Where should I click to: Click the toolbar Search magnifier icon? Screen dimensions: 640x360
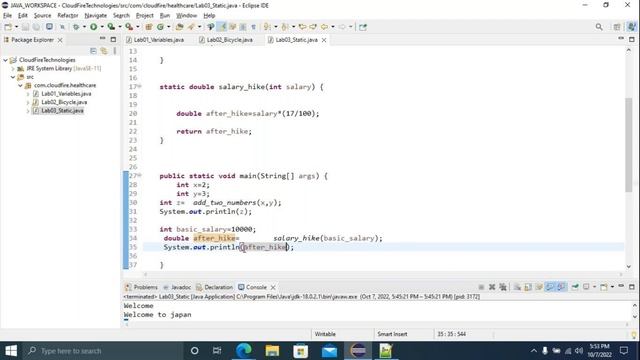[599, 27]
